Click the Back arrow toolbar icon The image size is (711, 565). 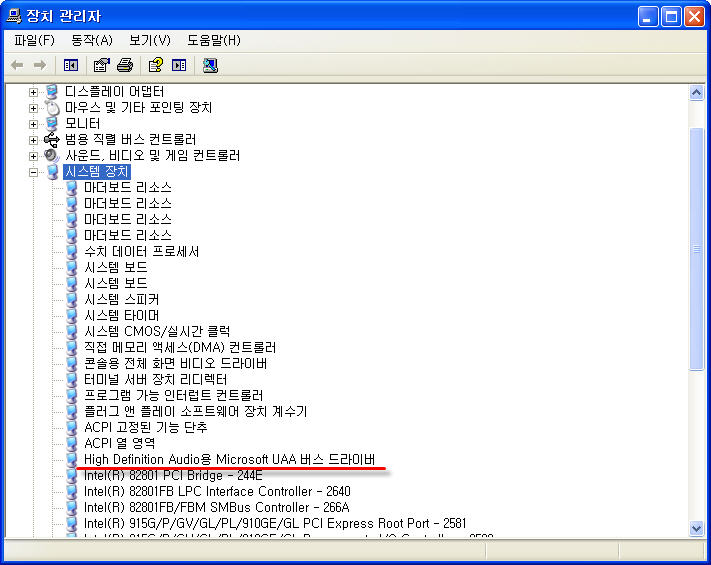coord(17,65)
